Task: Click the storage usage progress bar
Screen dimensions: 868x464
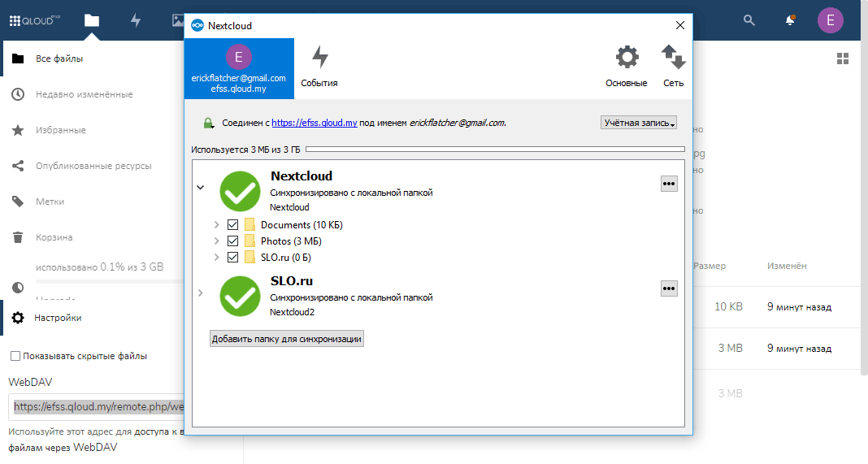Action: pos(494,150)
